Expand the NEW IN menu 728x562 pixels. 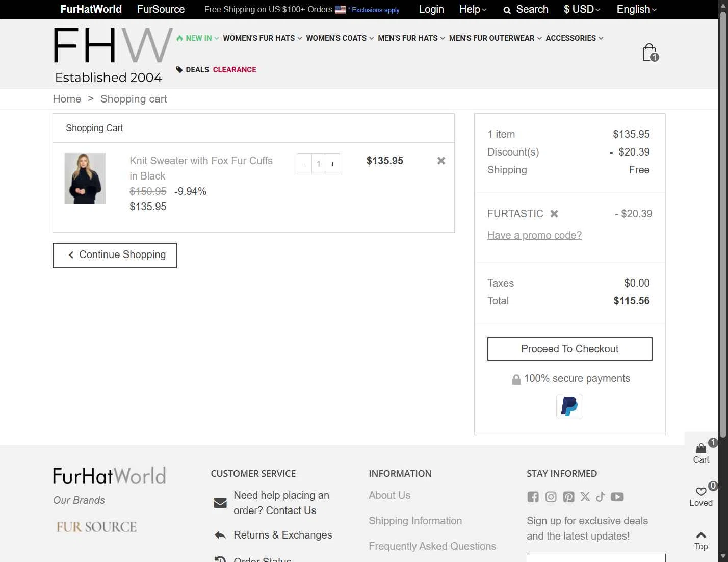(x=198, y=38)
